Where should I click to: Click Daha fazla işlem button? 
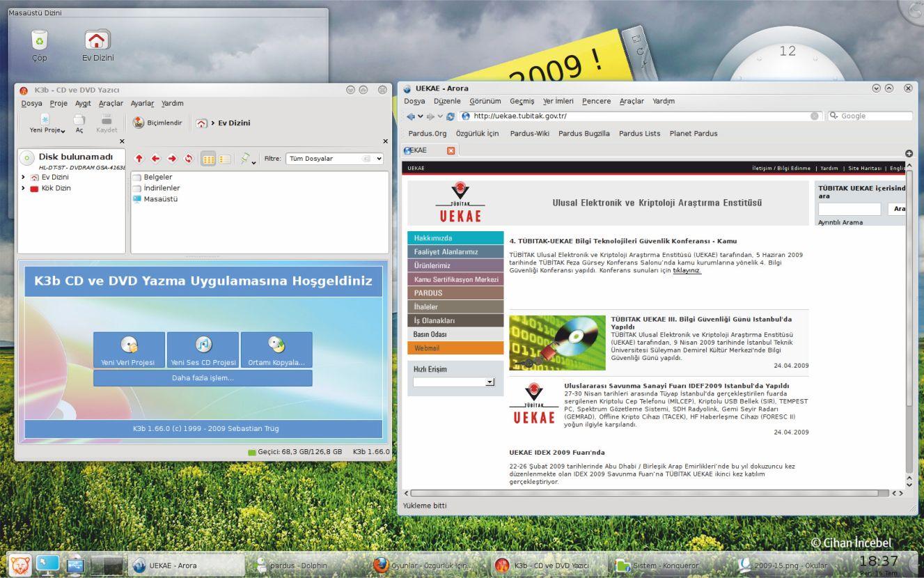tap(203, 378)
